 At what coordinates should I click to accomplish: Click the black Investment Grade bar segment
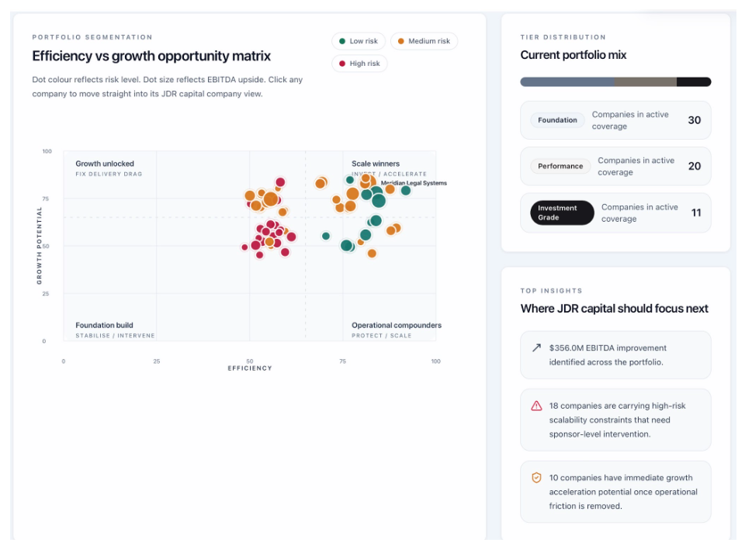pos(694,81)
